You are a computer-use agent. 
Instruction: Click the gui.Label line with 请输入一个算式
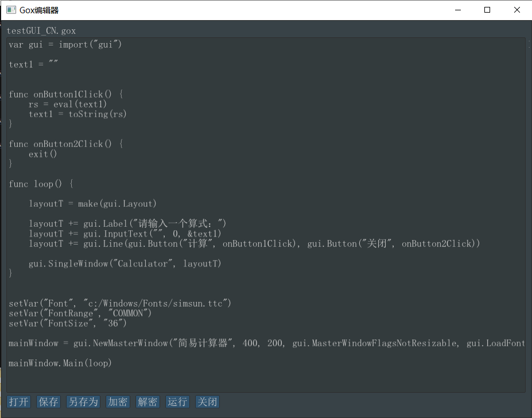click(127, 224)
